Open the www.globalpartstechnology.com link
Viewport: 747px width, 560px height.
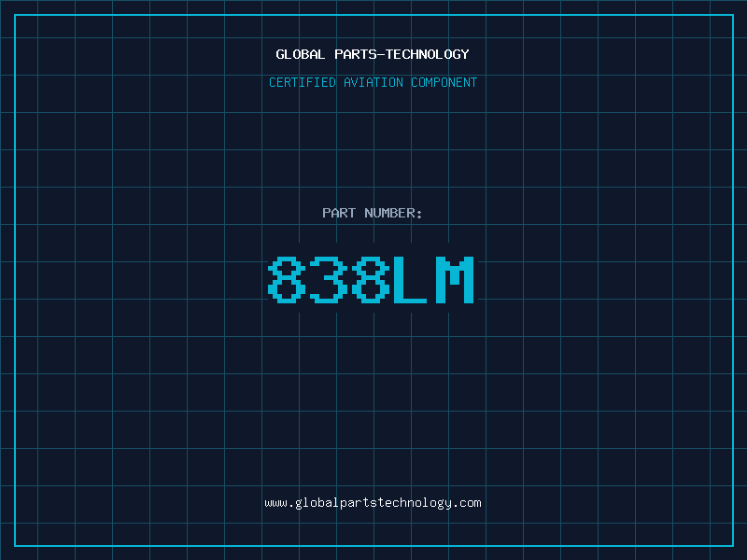(373, 503)
